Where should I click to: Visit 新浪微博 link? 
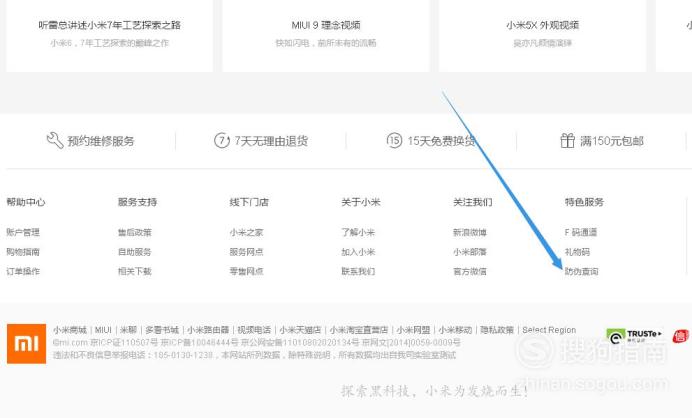click(x=470, y=232)
